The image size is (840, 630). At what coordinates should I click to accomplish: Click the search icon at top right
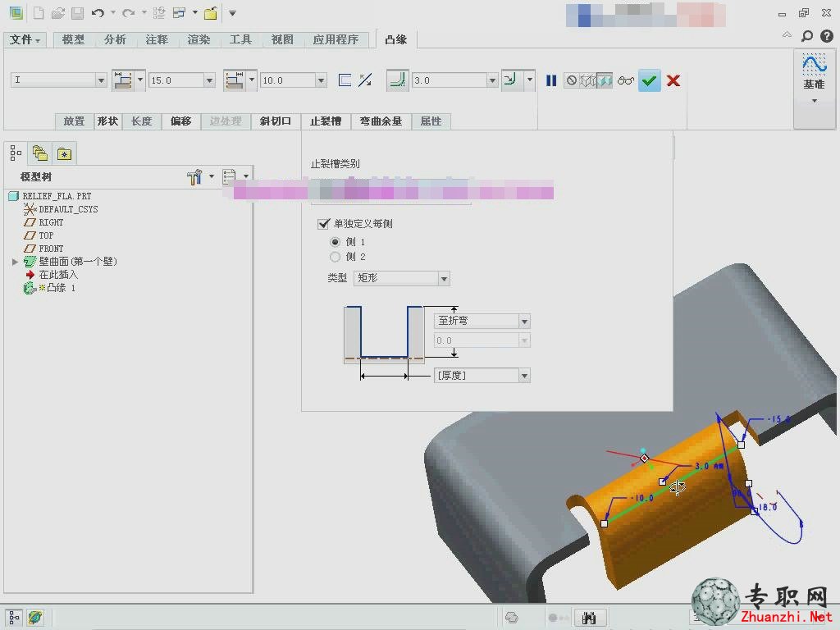807,36
